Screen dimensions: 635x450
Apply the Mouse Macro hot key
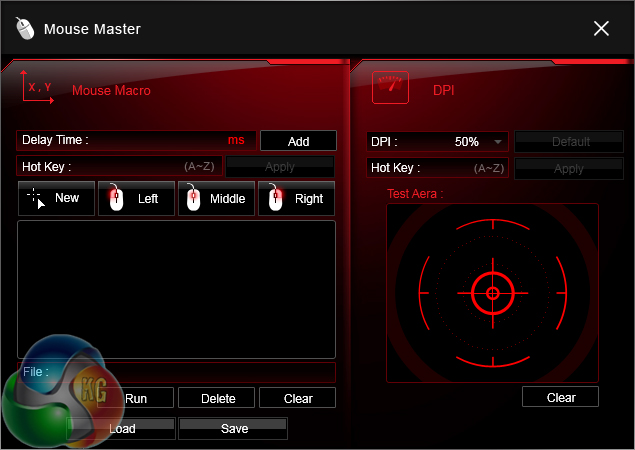pos(280,166)
